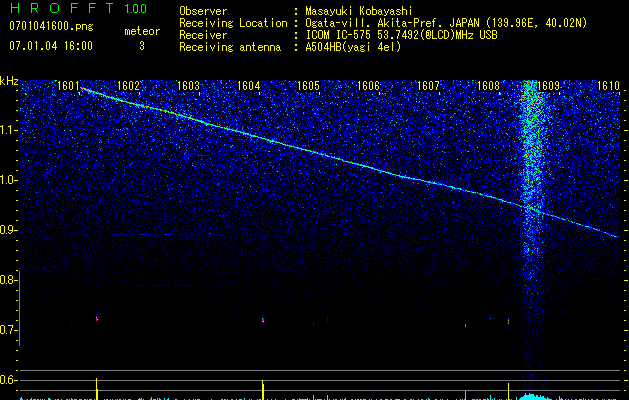
Task: Click the 1603 time marker
Action: (x=188, y=85)
